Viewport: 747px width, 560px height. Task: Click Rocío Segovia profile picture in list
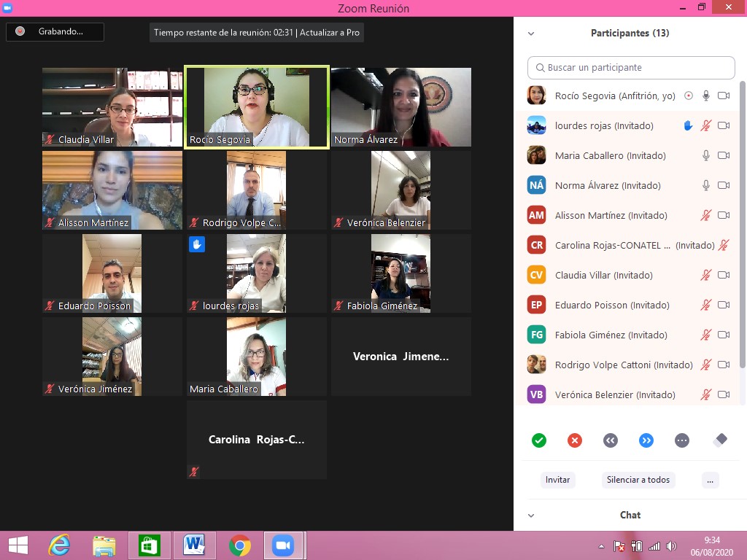pyautogui.click(x=536, y=96)
